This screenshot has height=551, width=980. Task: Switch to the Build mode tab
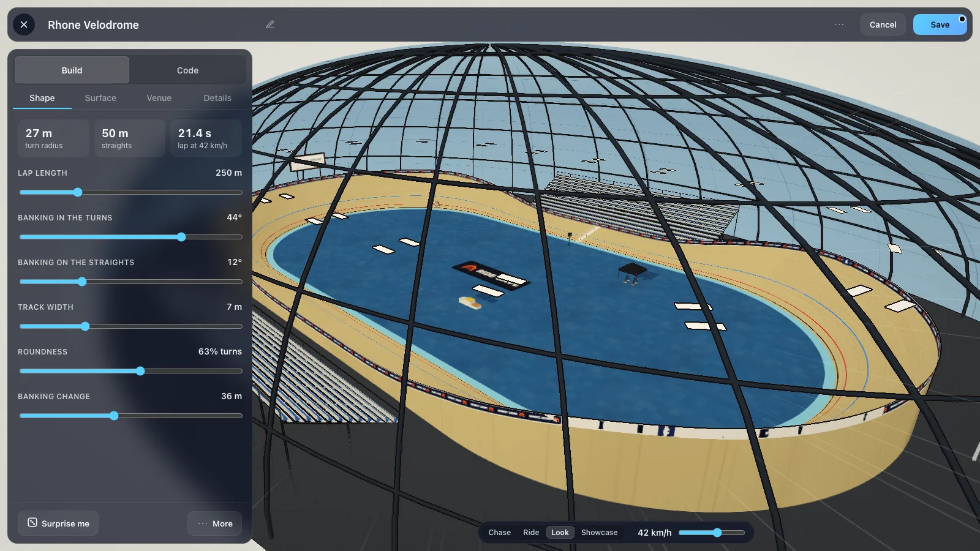point(72,70)
